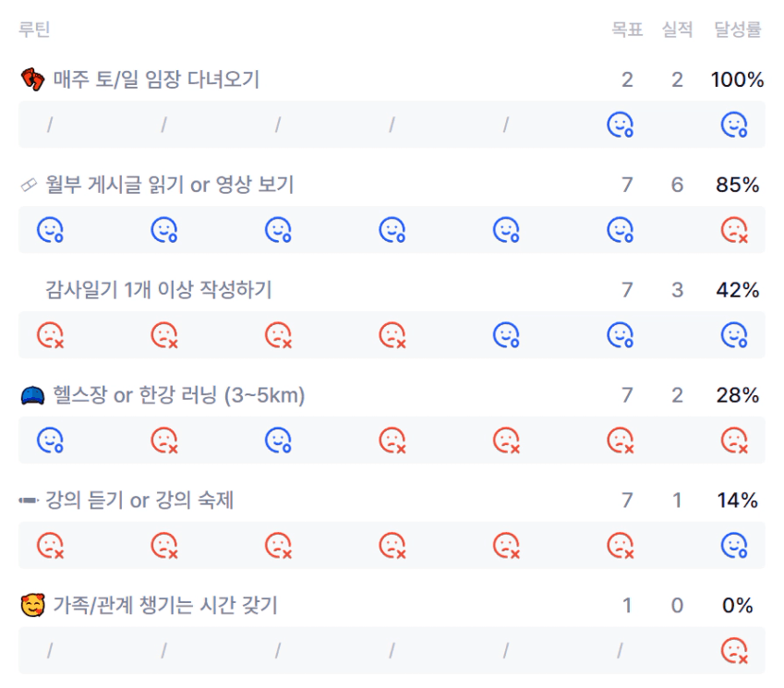The height and width of the screenshot is (688, 784).
Task: Toggle the red face in 가족/관계 row
Action: (x=733, y=651)
